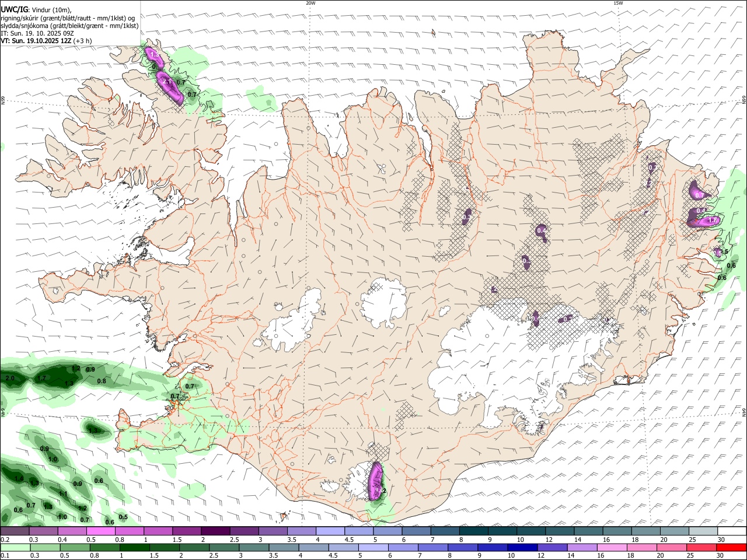Click the 25 label in the lower legend row
This screenshot has width=747, height=560.
pyautogui.click(x=690, y=555)
